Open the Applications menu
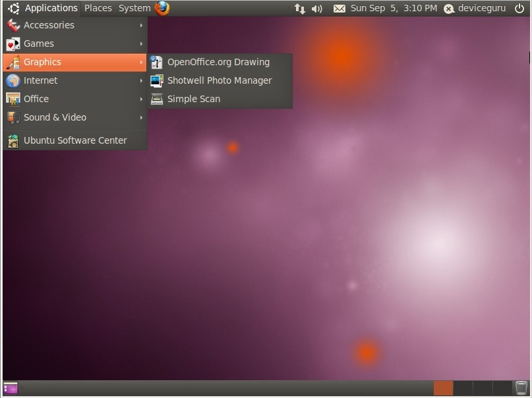 pyautogui.click(x=51, y=8)
